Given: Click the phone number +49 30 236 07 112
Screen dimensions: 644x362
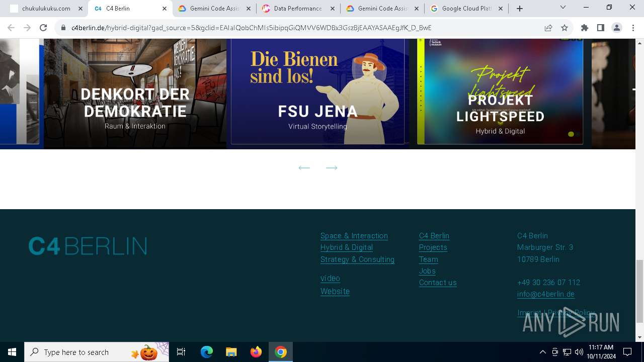Looking at the screenshot, I should tap(548, 283).
